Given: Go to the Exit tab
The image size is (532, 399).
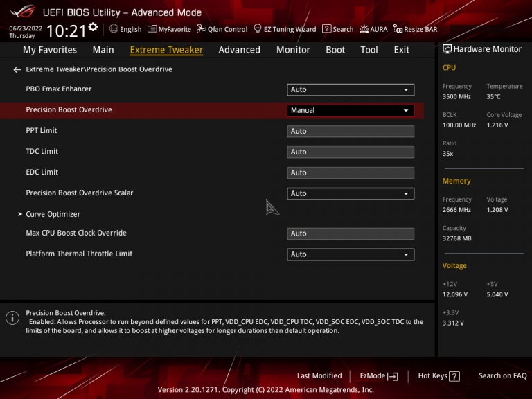Looking at the screenshot, I should (x=401, y=50).
